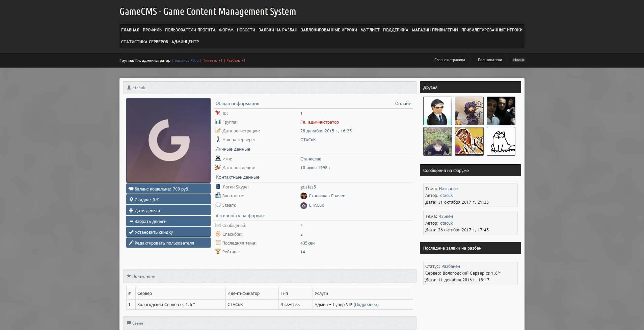Screen dimensions: 644x330
Task: Open the forum topic link Название
Action: coord(448,189)
